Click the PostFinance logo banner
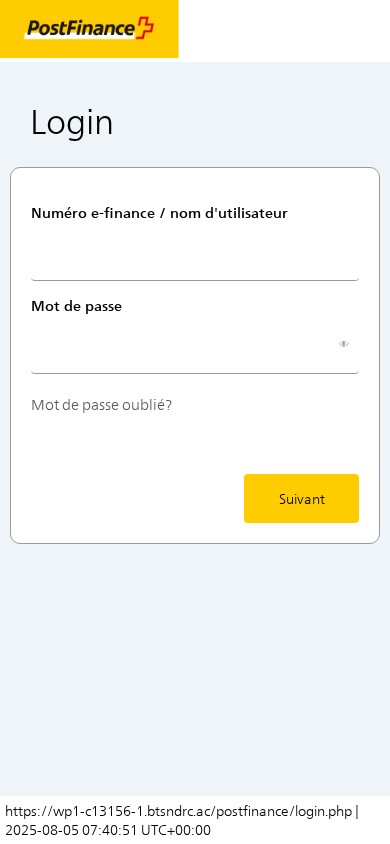390x844 pixels. 89,29
